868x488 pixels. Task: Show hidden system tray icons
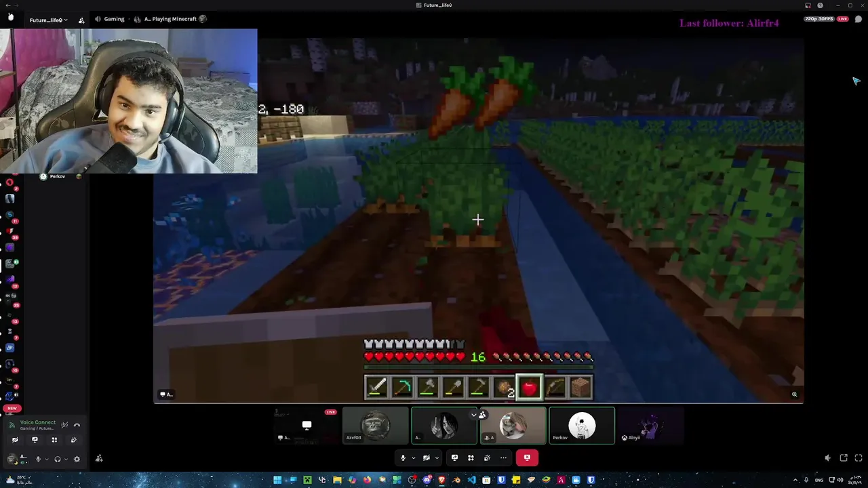[796, 480]
